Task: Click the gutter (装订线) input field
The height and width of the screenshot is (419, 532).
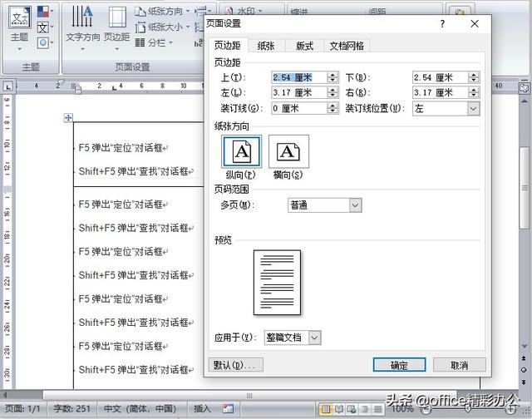Action: pyautogui.click(x=299, y=108)
